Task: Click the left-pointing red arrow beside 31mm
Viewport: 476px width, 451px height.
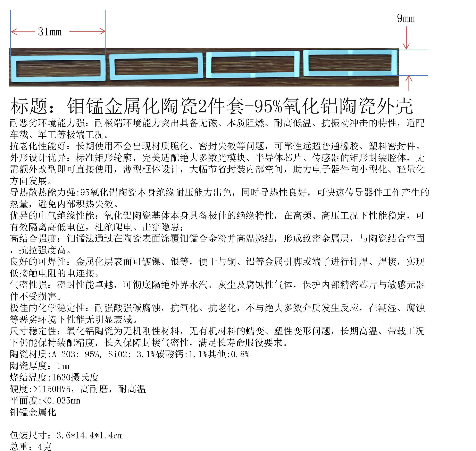Action: coord(23,32)
